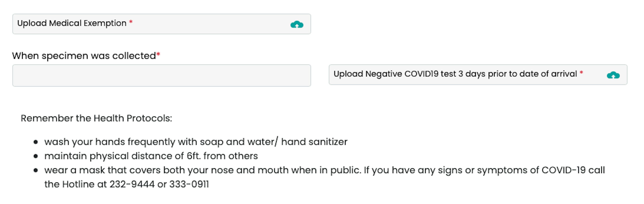Click the 'maintain physical distance of 6ft.' line
644x204 pixels.
tap(151, 156)
